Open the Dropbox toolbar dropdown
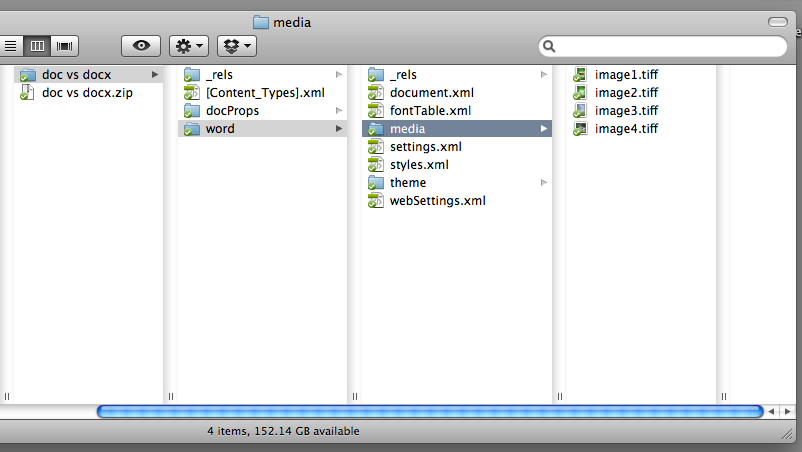 (236, 45)
